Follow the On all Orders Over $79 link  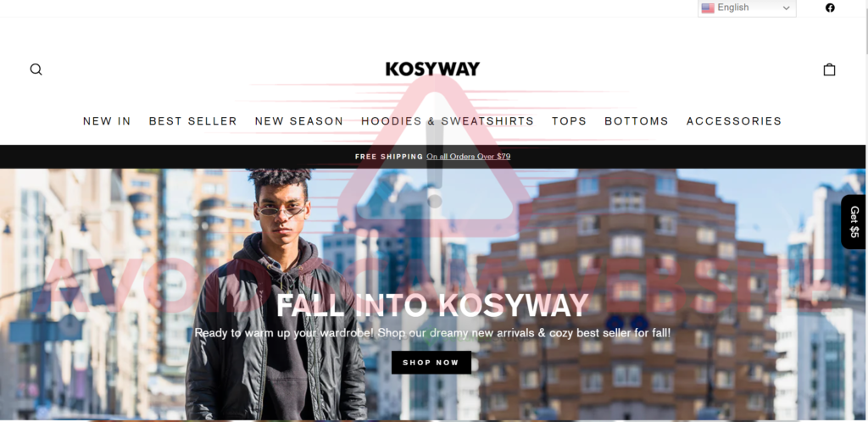point(468,157)
